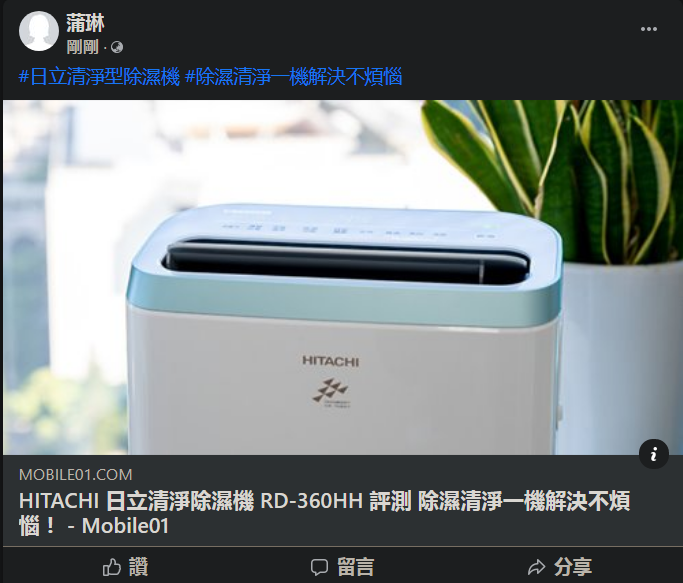This screenshot has width=683, height=583.
Task: Click the share arrow icon
Action: click(x=536, y=567)
